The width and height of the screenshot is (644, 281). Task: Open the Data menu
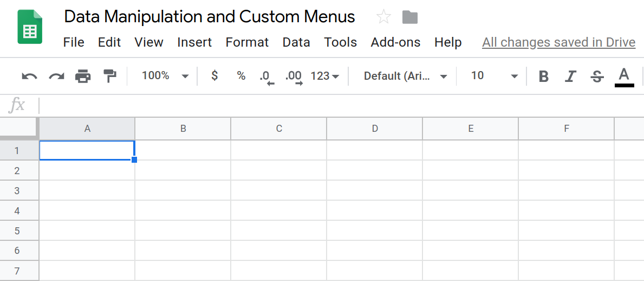click(x=296, y=42)
